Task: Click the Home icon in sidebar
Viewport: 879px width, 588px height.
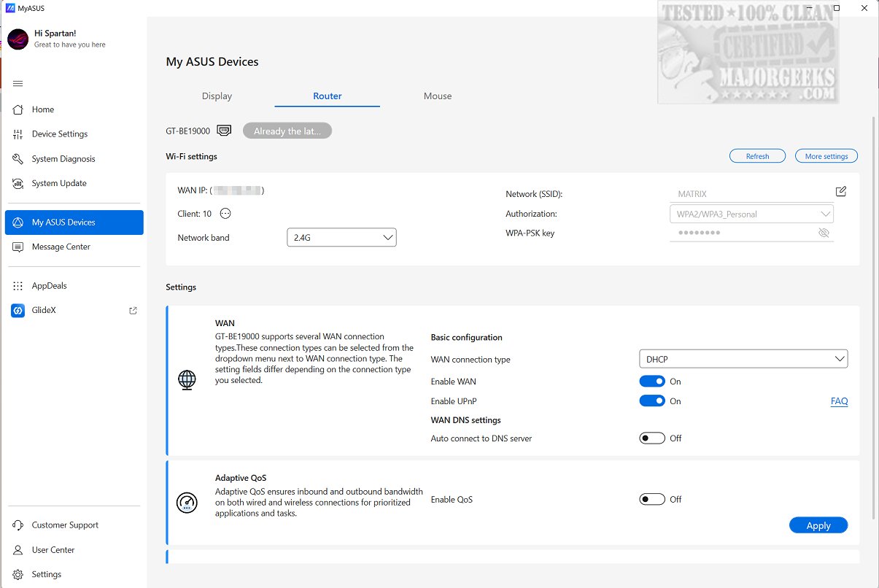Action: (x=18, y=109)
